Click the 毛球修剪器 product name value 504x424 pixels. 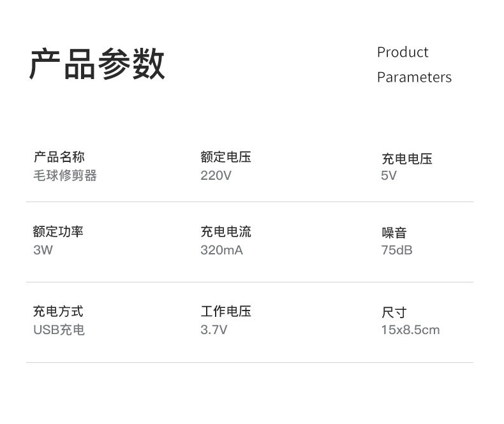coord(65,175)
